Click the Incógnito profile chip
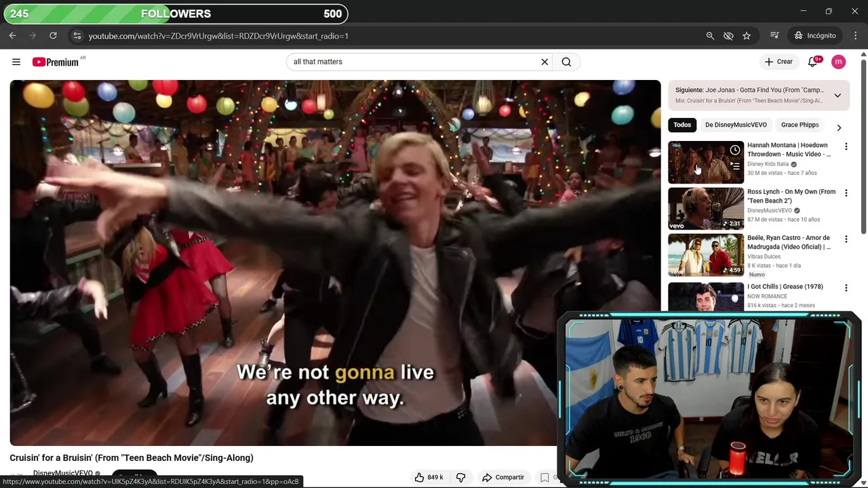Screen dimensions: 868x488 (x=816, y=35)
